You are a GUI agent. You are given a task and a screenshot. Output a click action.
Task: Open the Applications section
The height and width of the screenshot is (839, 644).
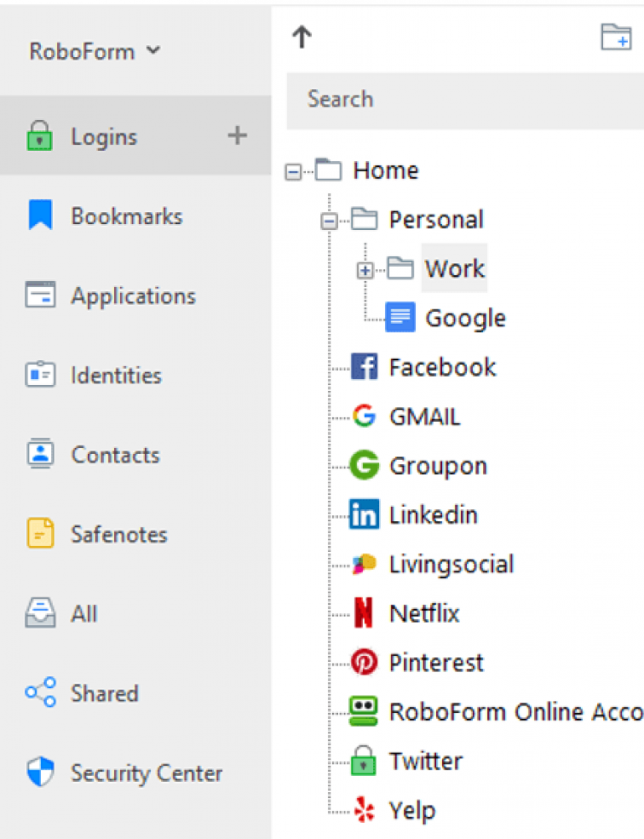pyautogui.click(x=132, y=295)
